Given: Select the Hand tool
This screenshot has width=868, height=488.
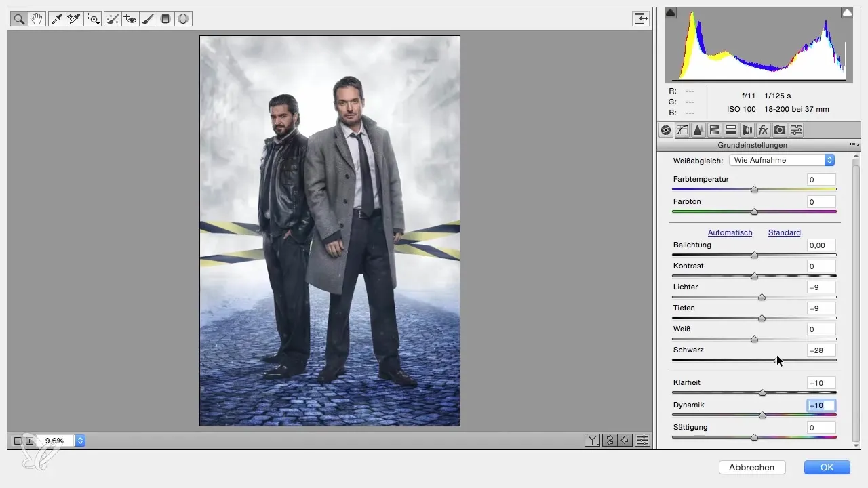Looking at the screenshot, I should click(x=37, y=19).
